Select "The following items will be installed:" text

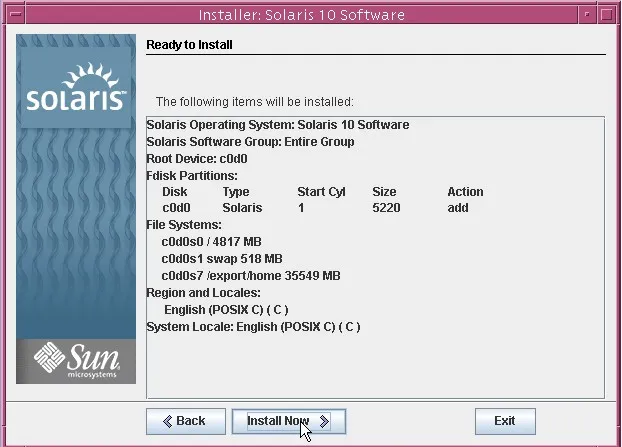(254, 102)
